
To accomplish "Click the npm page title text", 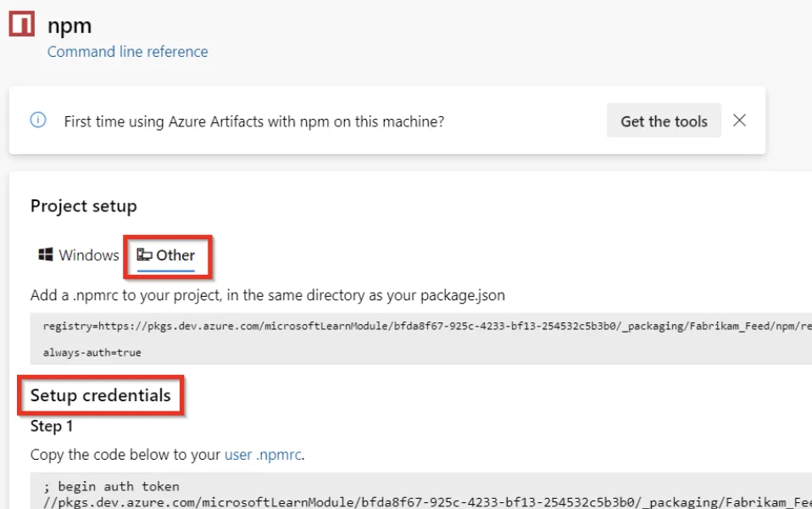I will tap(70, 25).
